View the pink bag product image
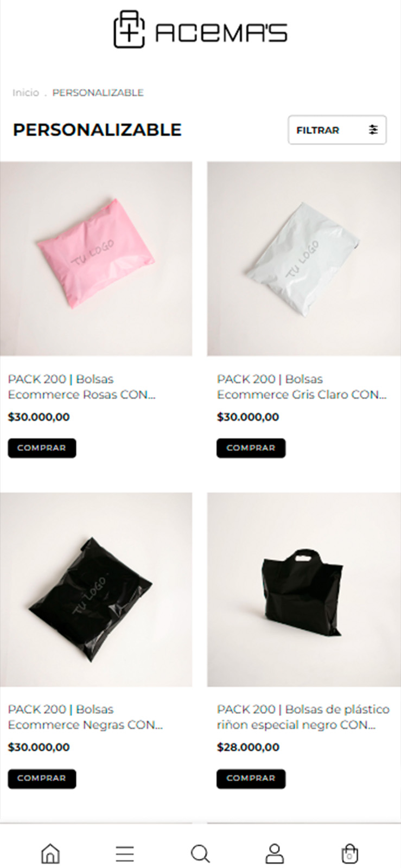Screen dimensions: 401x868 96,259
